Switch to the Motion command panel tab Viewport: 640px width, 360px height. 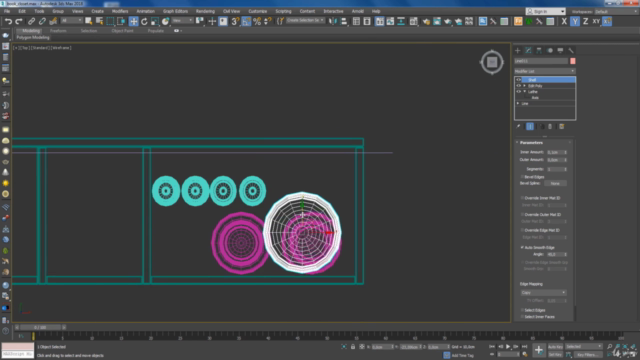click(x=550, y=51)
